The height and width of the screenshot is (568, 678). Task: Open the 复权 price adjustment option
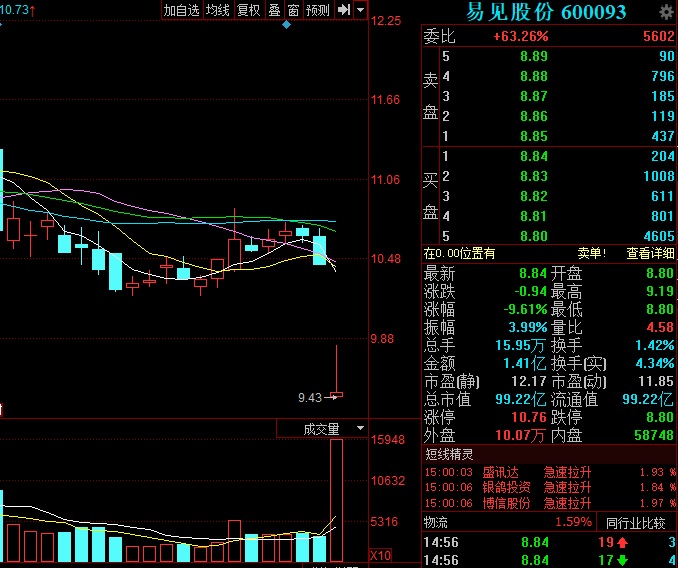pos(248,10)
